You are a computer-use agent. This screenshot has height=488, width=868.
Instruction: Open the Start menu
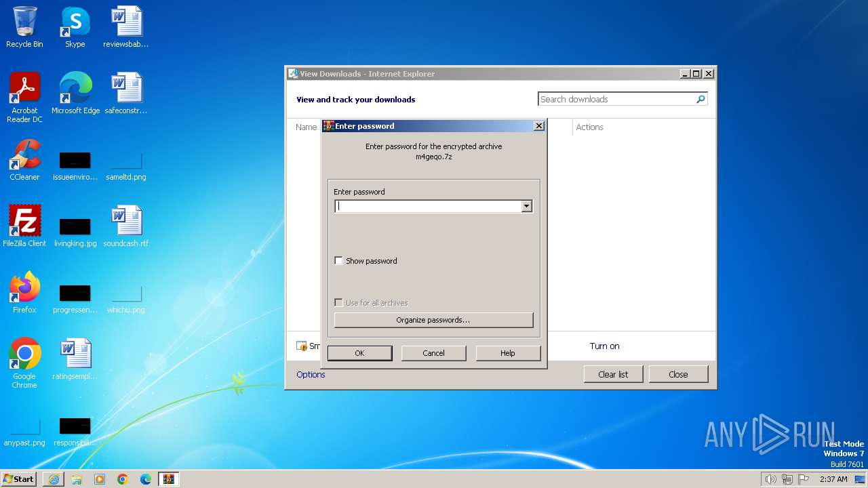(19, 479)
